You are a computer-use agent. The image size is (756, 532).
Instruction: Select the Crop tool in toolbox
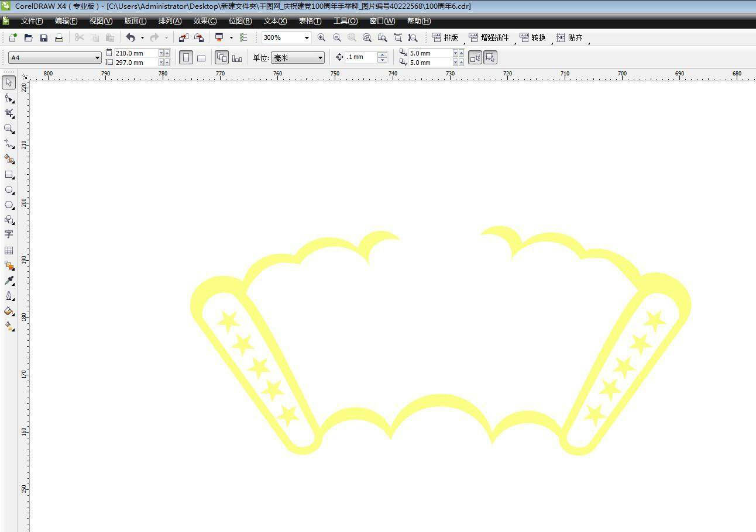click(x=9, y=113)
